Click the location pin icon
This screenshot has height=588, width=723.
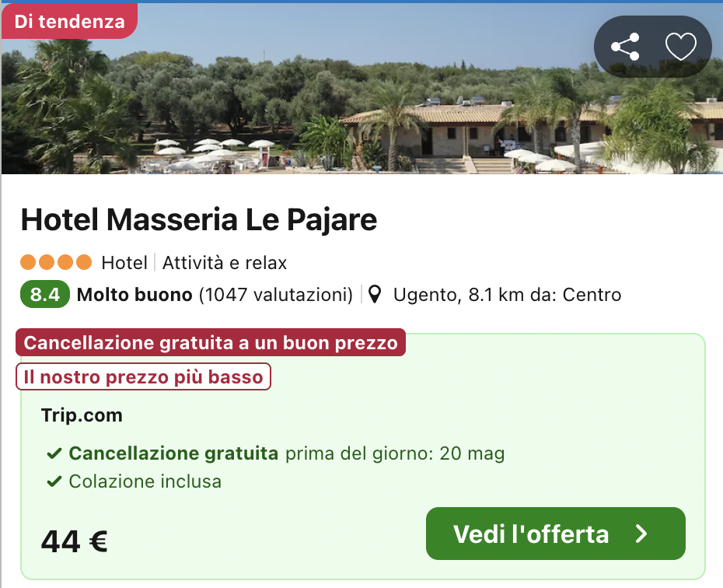pyautogui.click(x=375, y=296)
